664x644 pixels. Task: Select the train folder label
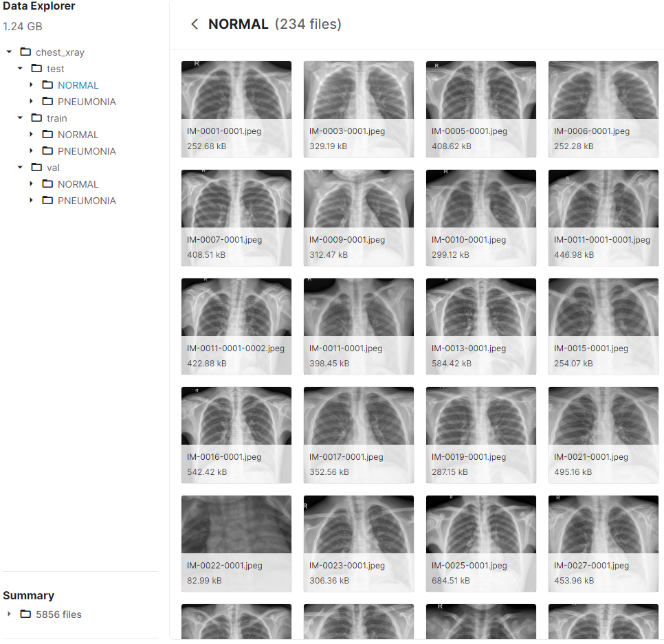tap(57, 118)
